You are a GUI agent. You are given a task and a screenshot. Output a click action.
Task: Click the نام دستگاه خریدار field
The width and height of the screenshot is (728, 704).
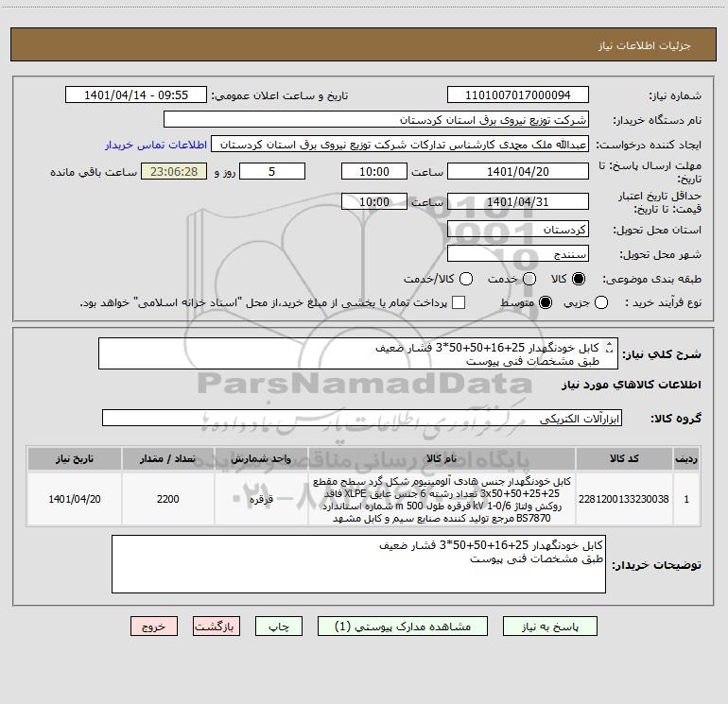[x=376, y=120]
